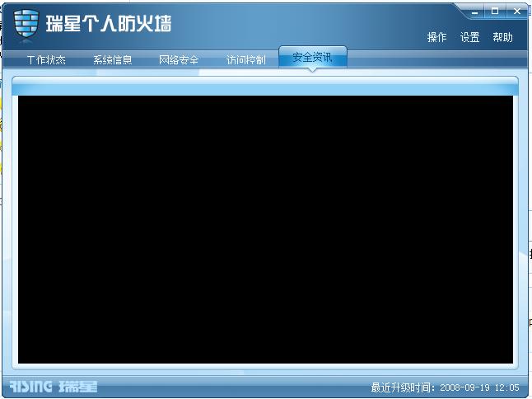This screenshot has height=399, width=532.
Task: Open the 操作 menu
Action: pyautogui.click(x=436, y=37)
